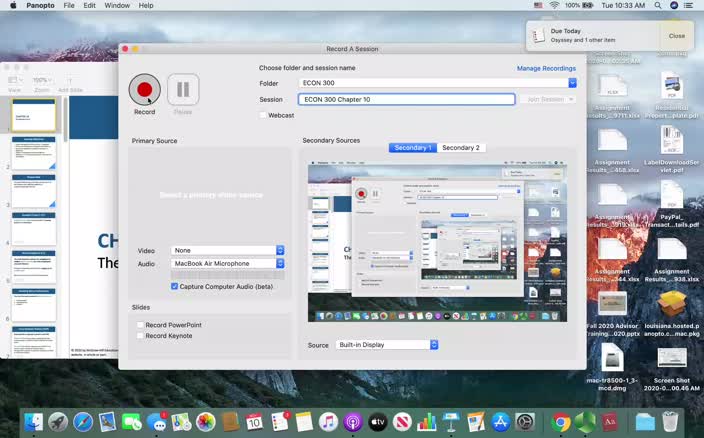704x438 pixels.
Task: Close the Due Today notification
Action: tap(677, 36)
